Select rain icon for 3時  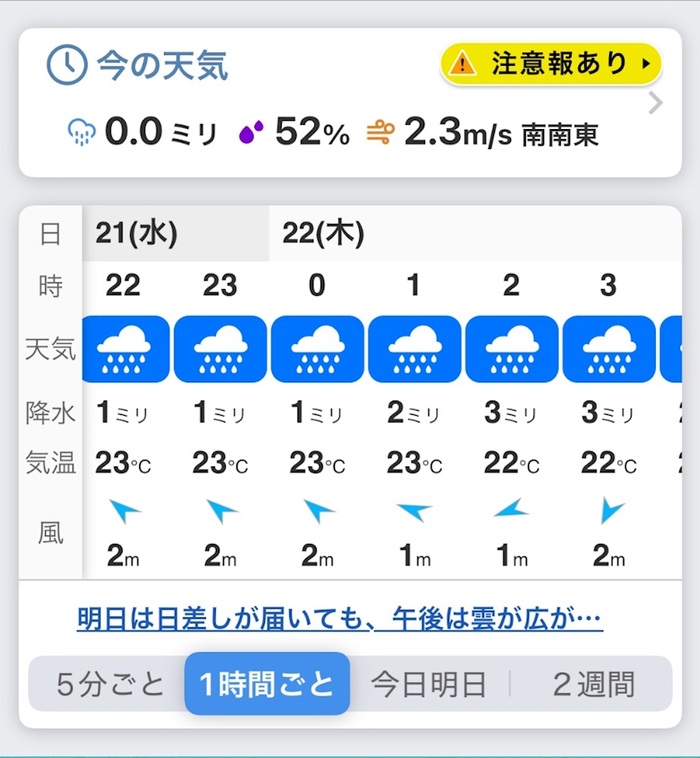click(608, 349)
